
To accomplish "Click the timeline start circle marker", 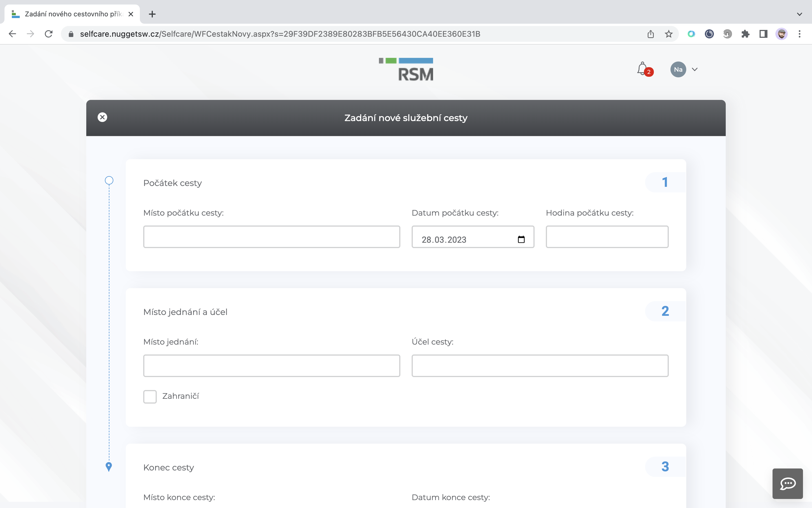I will [109, 180].
